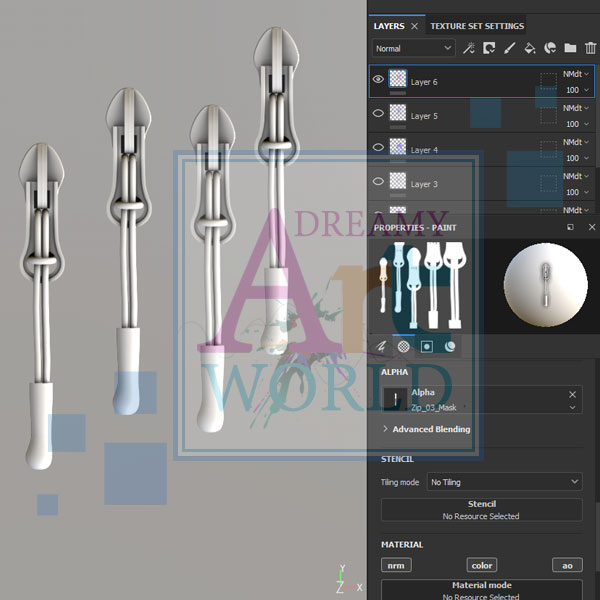This screenshot has width=600, height=600.
Task: Create a new layer folder
Action: (570, 48)
